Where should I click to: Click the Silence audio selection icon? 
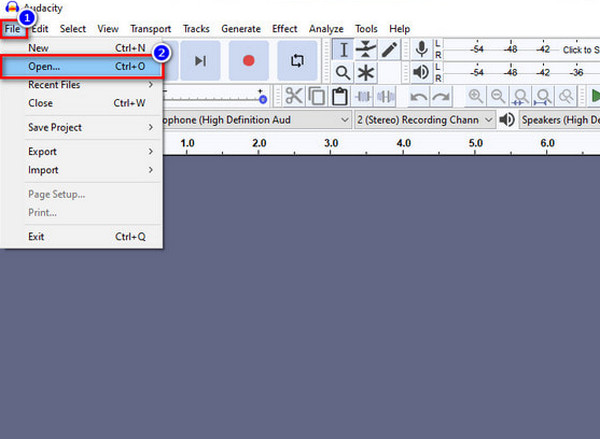pyautogui.click(x=386, y=96)
